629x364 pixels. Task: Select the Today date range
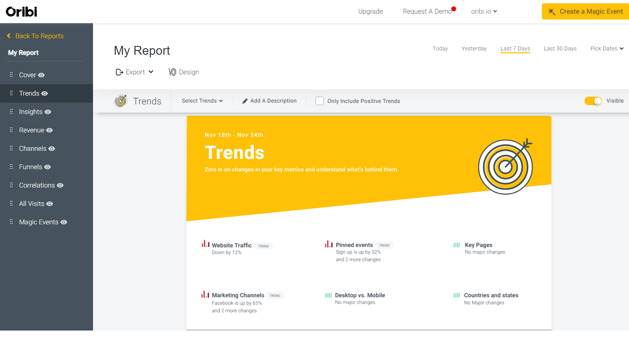pos(440,49)
